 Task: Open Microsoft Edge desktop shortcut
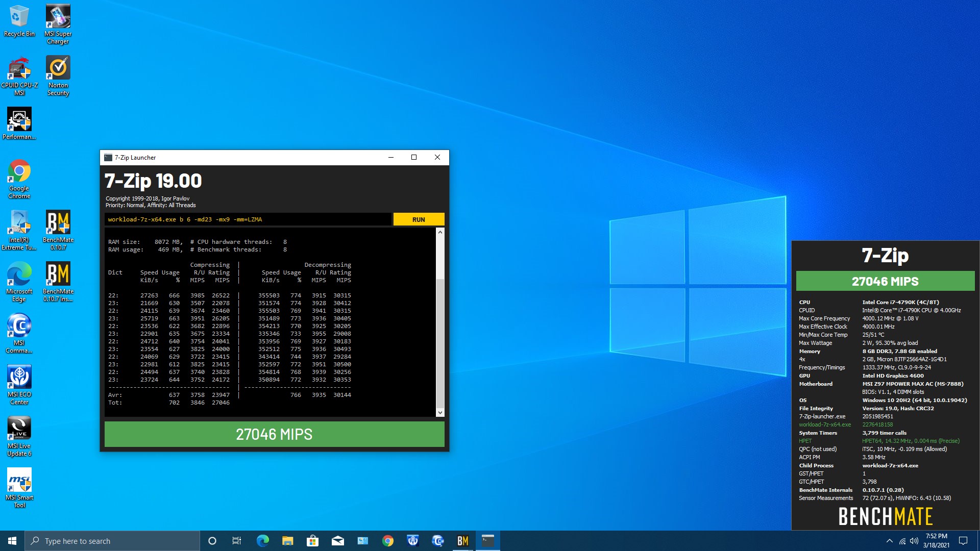(19, 282)
